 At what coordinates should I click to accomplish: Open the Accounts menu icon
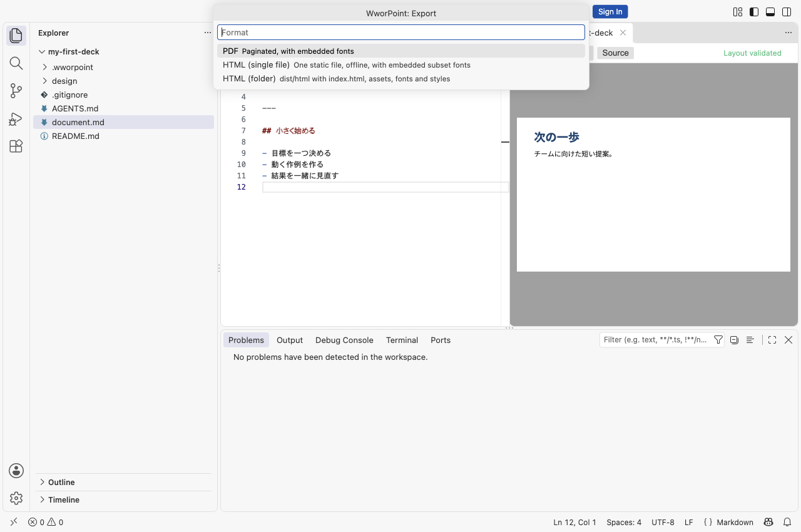click(x=16, y=471)
